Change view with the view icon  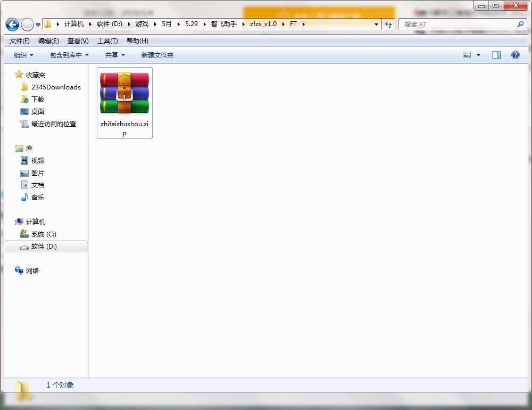coord(467,55)
